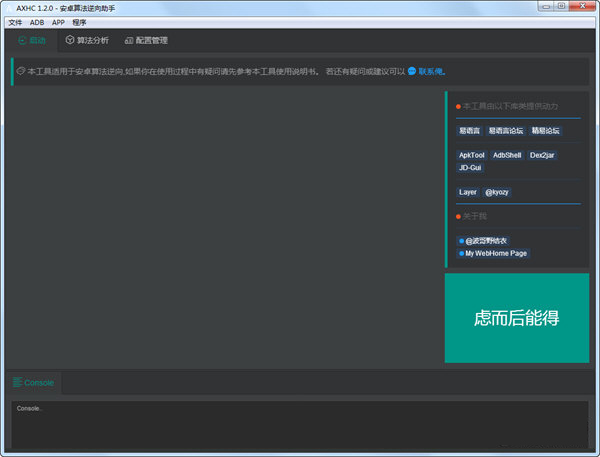Open the 文件 menu
Screen dimensions: 600x457
15,21
